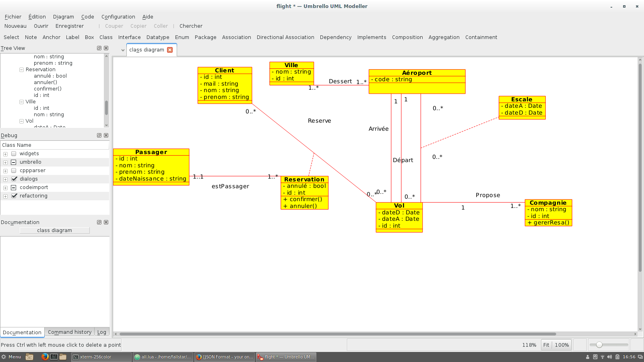Switch to the Command history tab
The width and height of the screenshot is (644, 362).
click(70, 332)
